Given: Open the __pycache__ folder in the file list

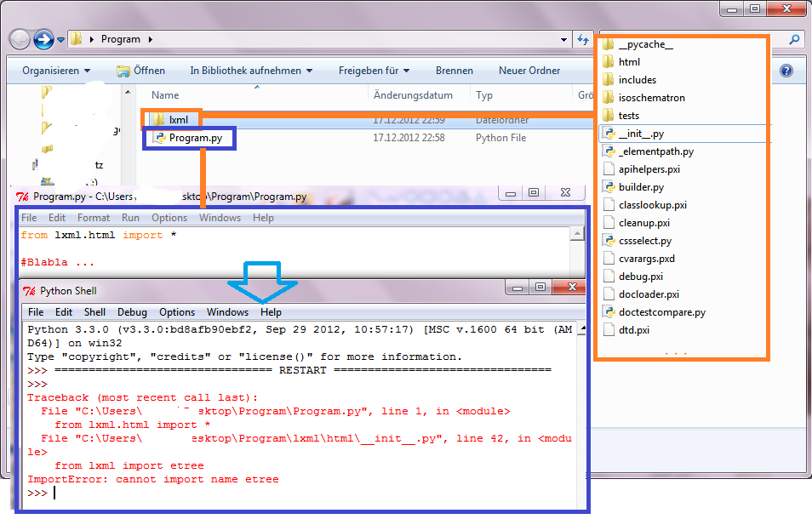Looking at the screenshot, I should click(645, 44).
